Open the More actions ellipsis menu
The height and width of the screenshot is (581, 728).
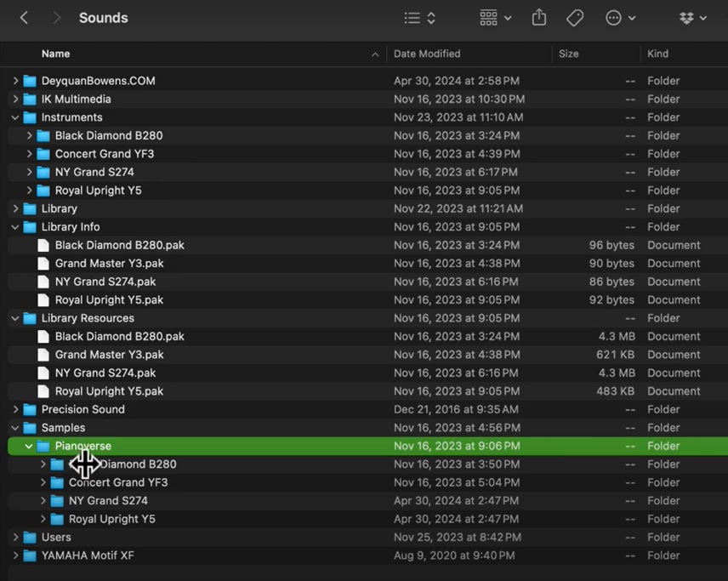pos(619,18)
